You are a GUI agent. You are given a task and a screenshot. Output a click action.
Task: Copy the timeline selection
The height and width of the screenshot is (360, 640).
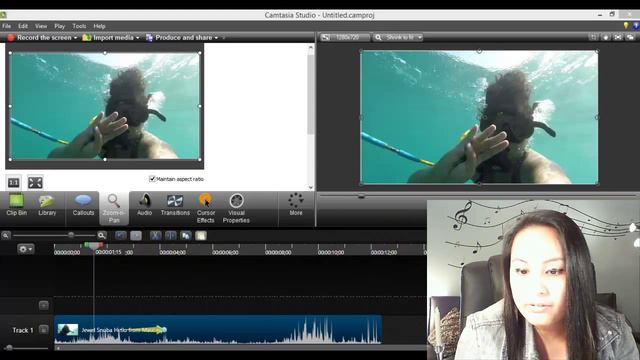point(186,236)
